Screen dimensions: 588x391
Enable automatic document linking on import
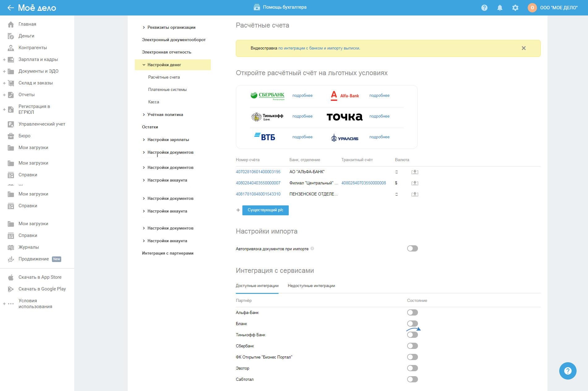click(412, 248)
